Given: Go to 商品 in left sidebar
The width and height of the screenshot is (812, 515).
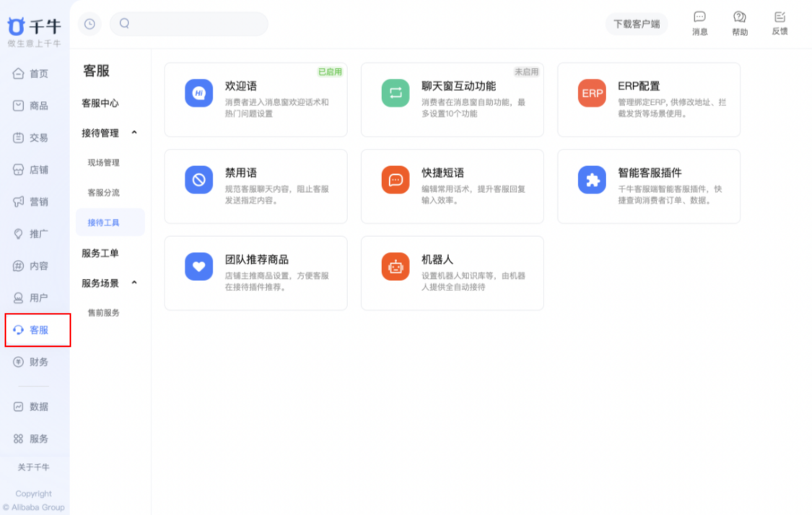Looking at the screenshot, I should 31,105.
